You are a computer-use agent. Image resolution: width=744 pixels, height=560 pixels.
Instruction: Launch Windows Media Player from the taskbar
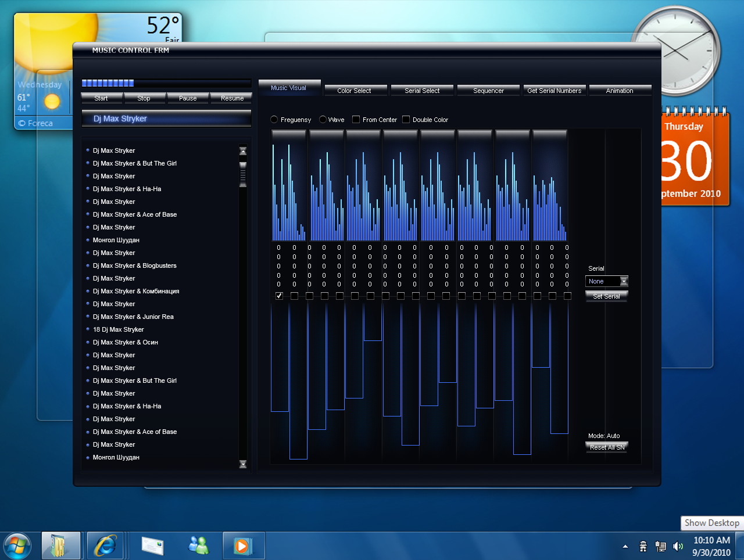tap(243, 546)
